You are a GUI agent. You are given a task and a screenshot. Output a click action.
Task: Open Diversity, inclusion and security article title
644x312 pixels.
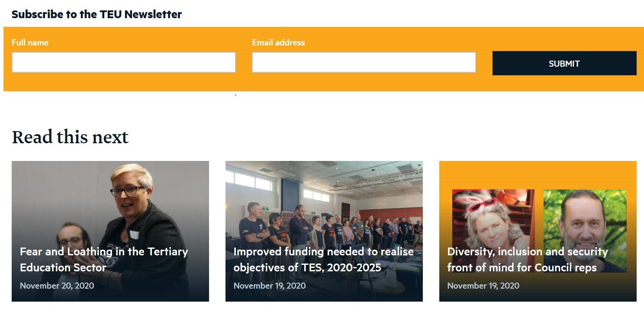click(x=528, y=259)
